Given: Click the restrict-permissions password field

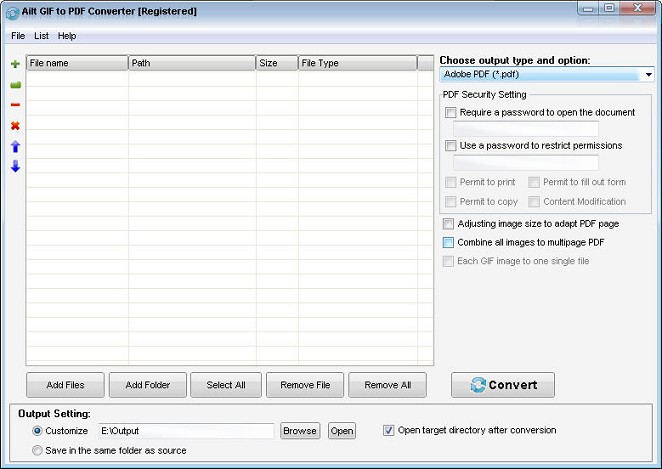Looking at the screenshot, I should tap(526, 163).
